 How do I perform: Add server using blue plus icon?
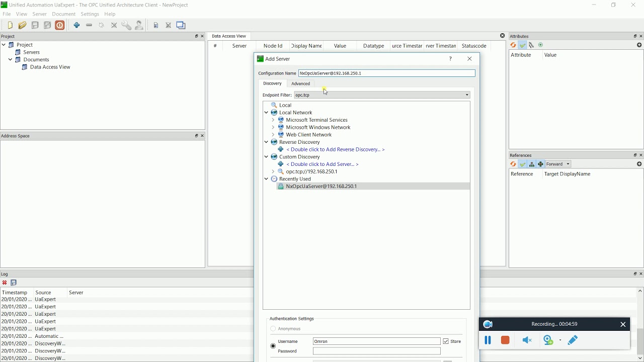pyautogui.click(x=77, y=25)
